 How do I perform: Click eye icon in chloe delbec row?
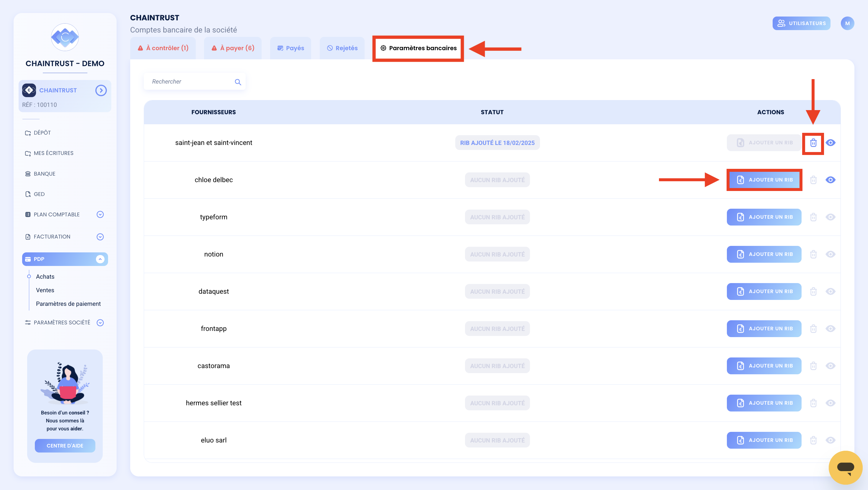[830, 180]
